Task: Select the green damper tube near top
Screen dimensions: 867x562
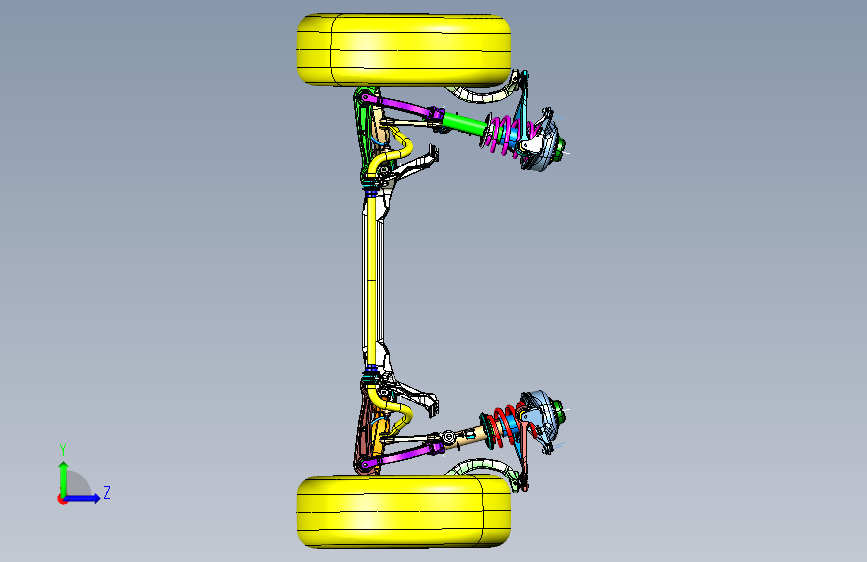Action: (465, 123)
